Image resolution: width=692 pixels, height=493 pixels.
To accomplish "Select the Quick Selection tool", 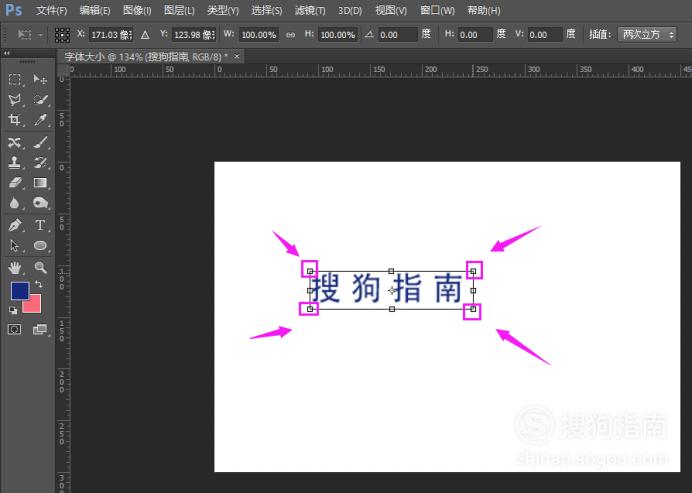I will 40,100.
